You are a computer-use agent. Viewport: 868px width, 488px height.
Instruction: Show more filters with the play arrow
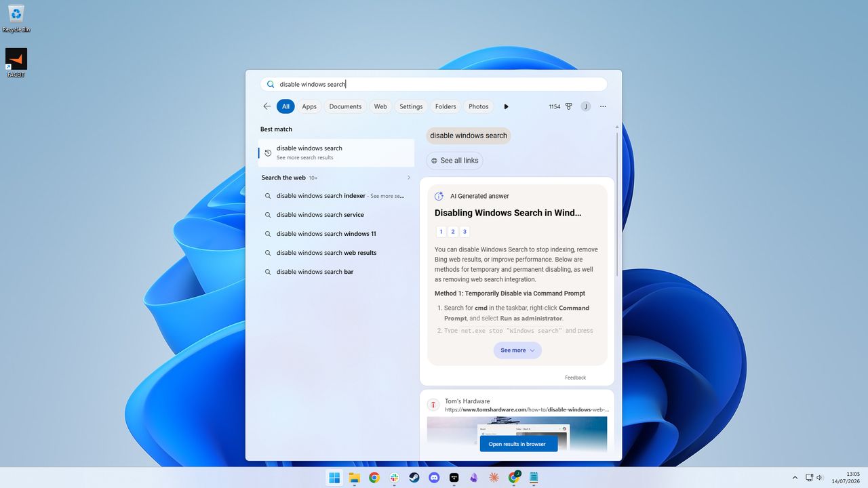click(x=506, y=106)
